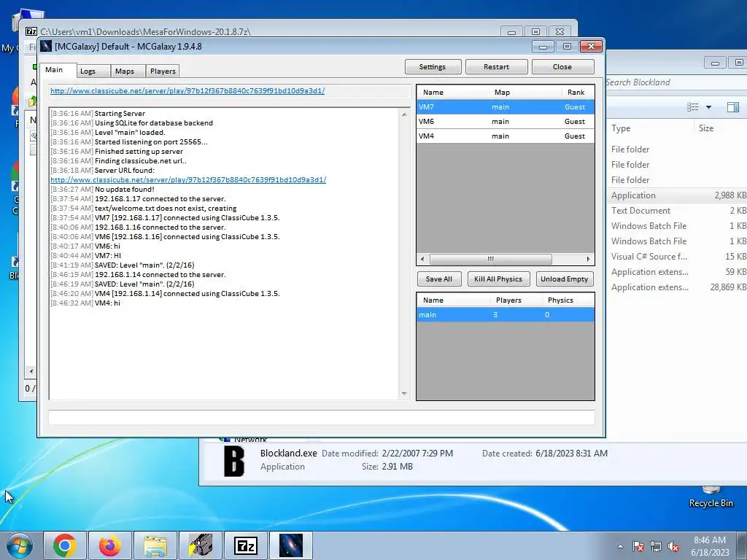
Task: Click the 7-Zip window scroll left arrow
Action: (31, 371)
